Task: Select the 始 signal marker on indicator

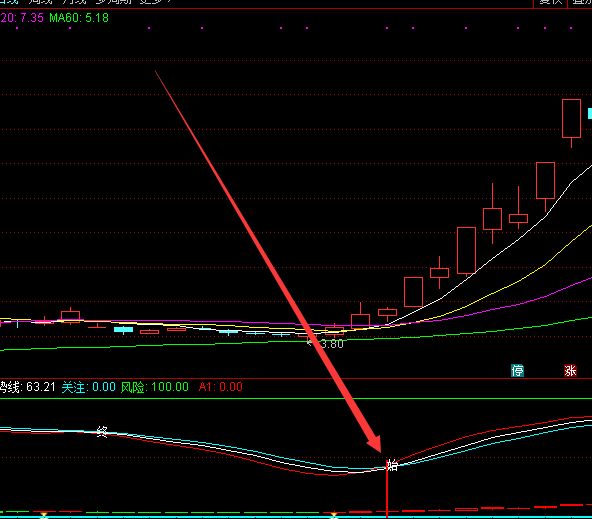Action: (392, 465)
